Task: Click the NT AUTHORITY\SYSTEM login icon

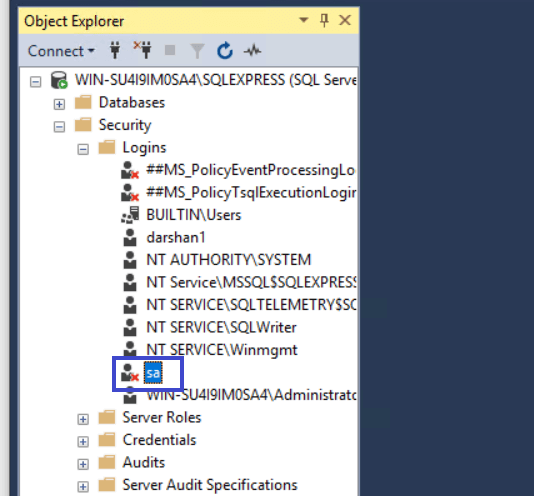Action: tap(130, 260)
